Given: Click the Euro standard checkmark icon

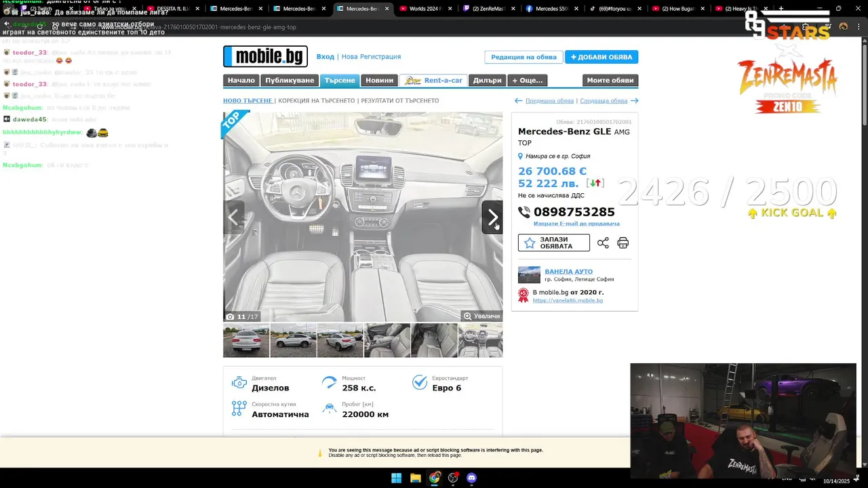Looking at the screenshot, I should pos(420,382).
